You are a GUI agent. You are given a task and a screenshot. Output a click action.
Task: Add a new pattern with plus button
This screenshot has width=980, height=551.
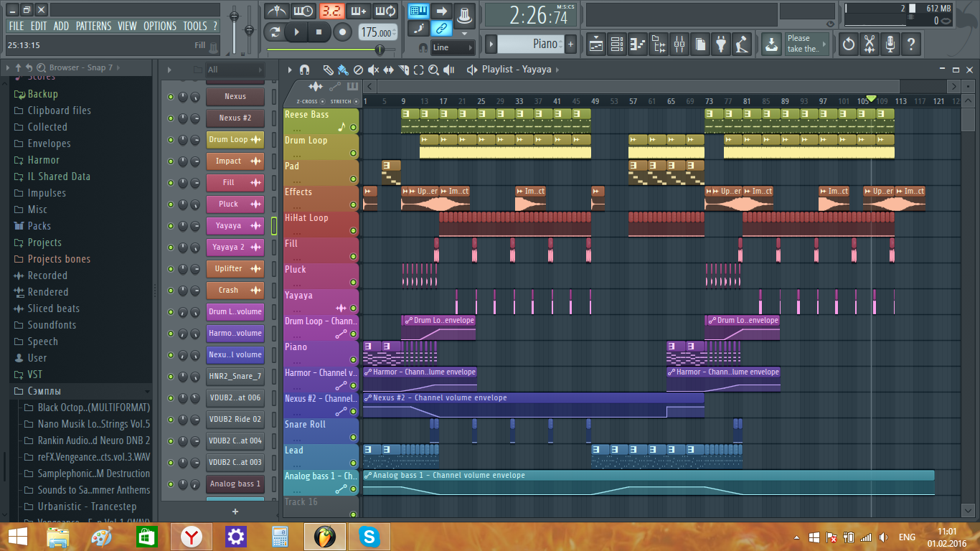pyautogui.click(x=571, y=44)
